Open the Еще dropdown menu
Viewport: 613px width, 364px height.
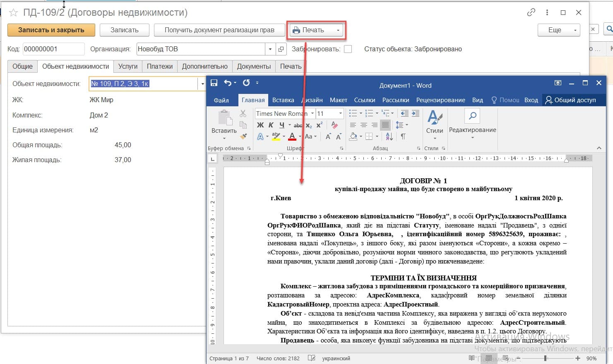[x=558, y=30]
